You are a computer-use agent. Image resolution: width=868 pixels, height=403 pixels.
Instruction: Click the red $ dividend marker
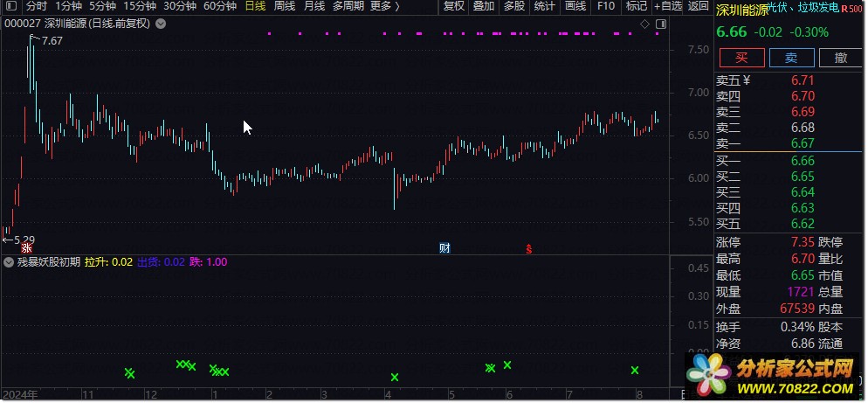click(x=528, y=249)
